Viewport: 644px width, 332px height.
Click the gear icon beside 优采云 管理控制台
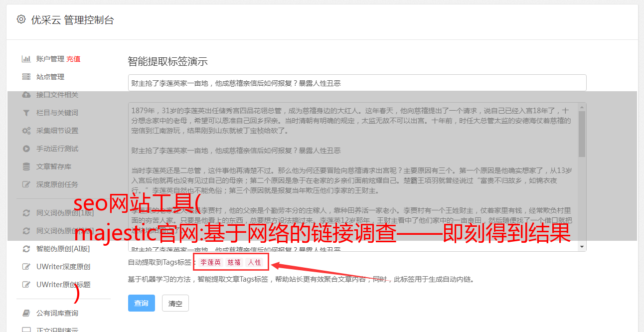21,19
